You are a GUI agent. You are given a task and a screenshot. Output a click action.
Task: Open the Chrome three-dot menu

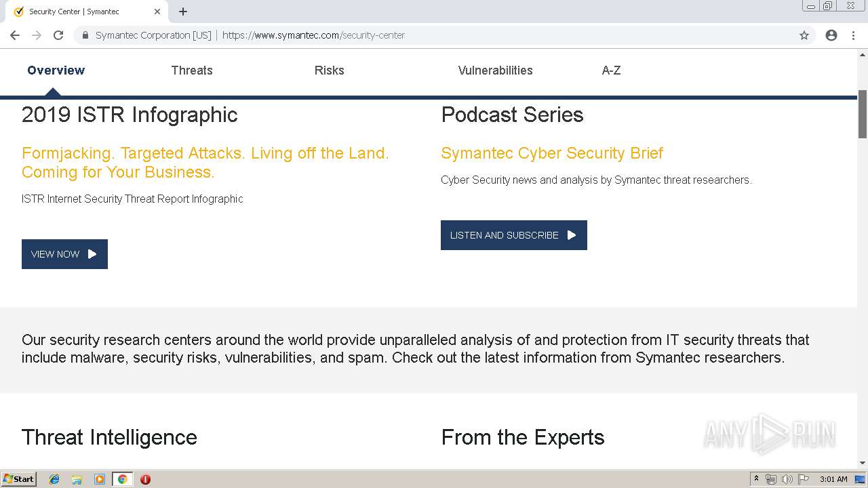pos(853,35)
